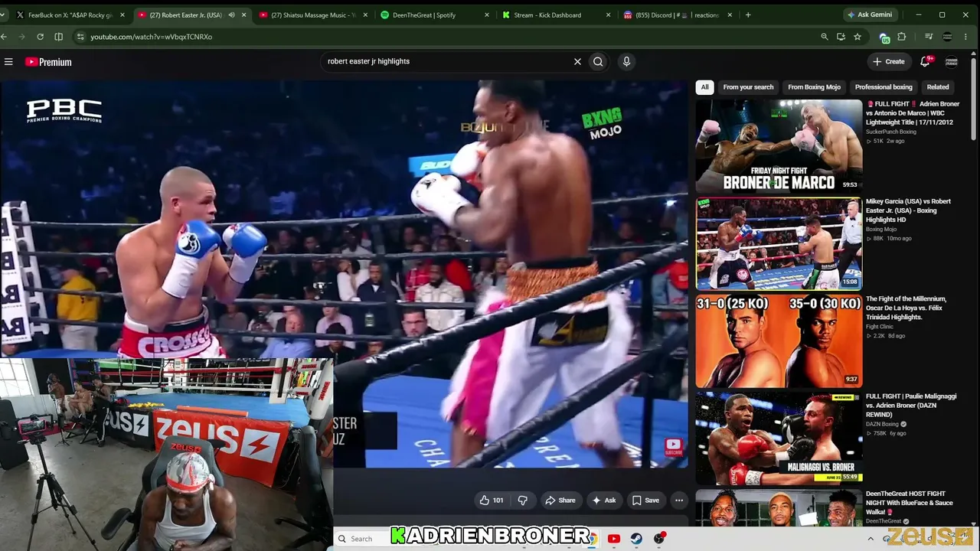Click the subscribe watermark on the video

(x=673, y=446)
